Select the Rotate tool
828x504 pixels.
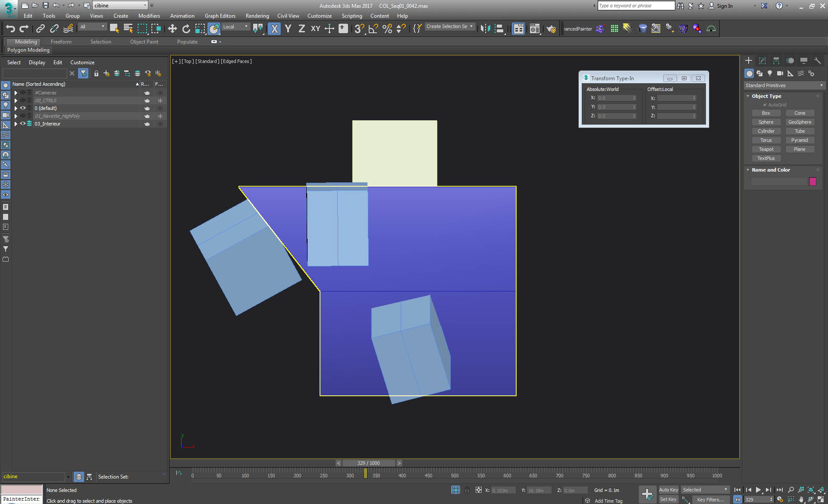pos(186,28)
